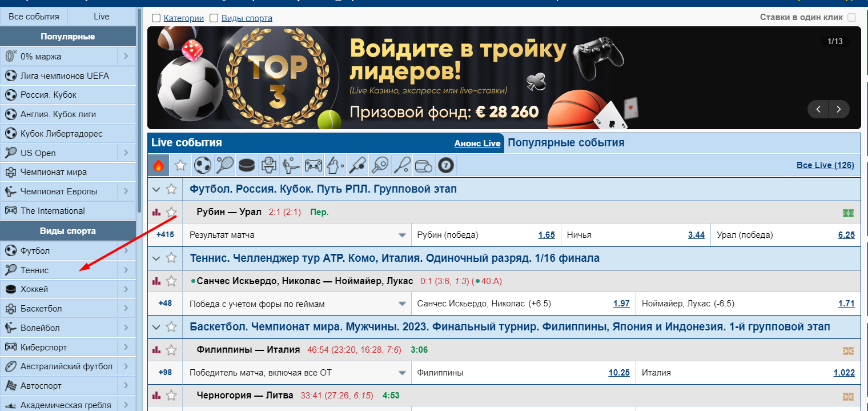Collapse the Футбол. Россия. Кубок section
Viewport: 868px width, 411px height.
pyautogui.click(x=156, y=189)
